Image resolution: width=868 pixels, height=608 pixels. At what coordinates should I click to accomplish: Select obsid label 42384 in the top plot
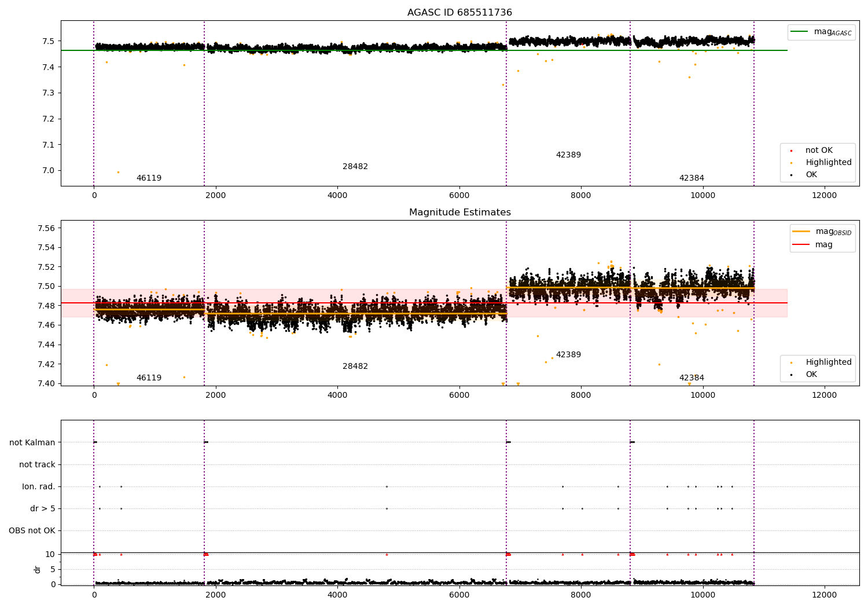click(x=692, y=178)
